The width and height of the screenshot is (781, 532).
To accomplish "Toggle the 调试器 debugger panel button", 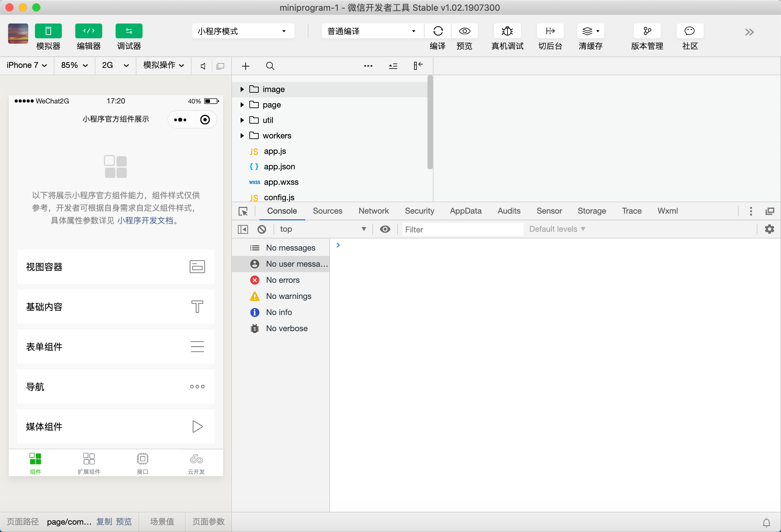I will [x=129, y=31].
